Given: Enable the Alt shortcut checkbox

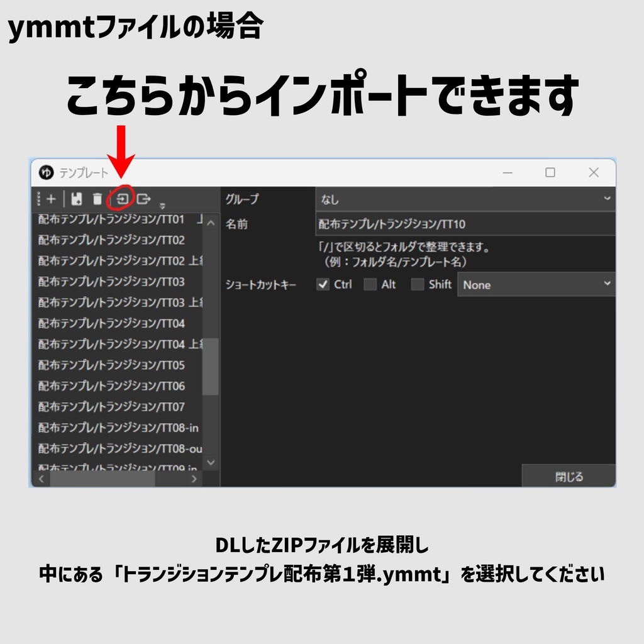Looking at the screenshot, I should (370, 284).
